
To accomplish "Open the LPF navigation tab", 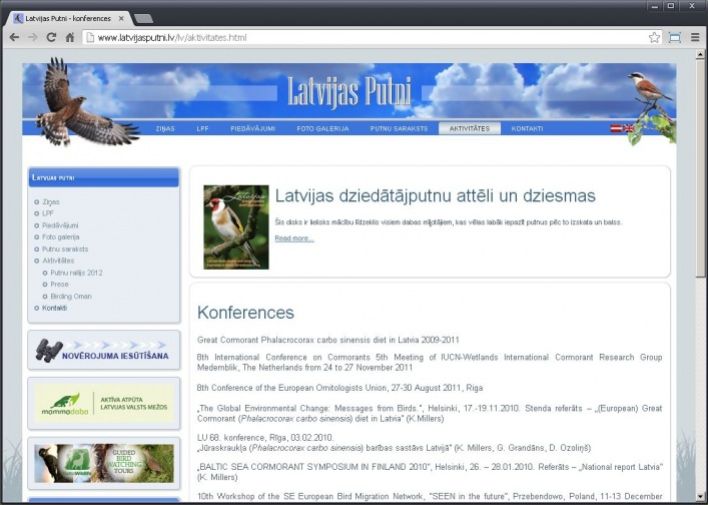I will pyautogui.click(x=203, y=129).
